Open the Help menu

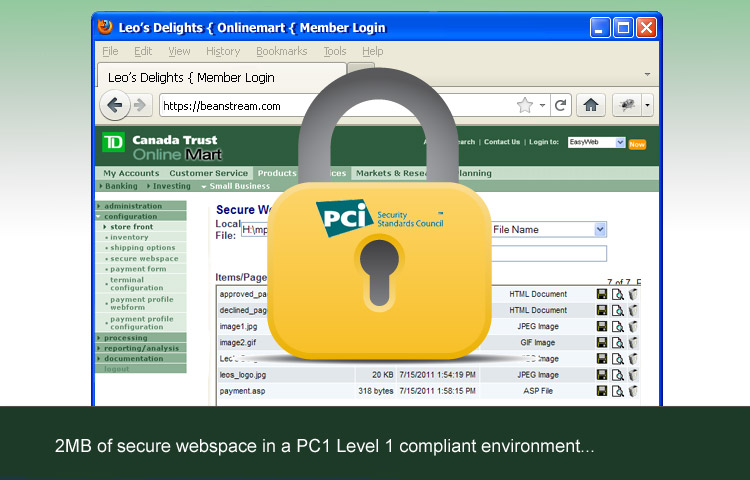pos(372,51)
